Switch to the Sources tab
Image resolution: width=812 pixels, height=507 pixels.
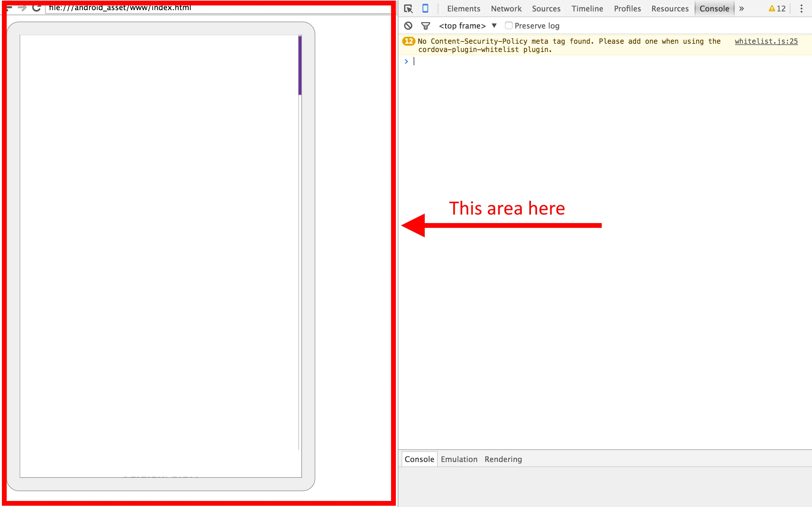click(x=546, y=9)
